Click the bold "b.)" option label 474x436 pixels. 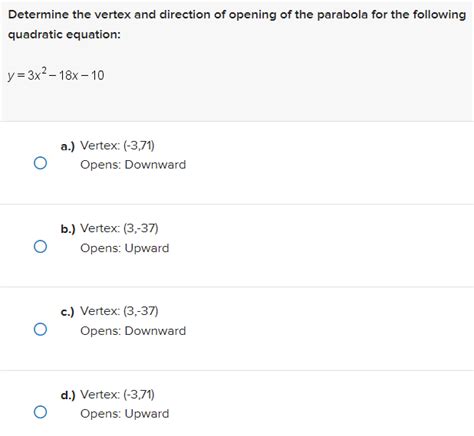[x=68, y=229]
